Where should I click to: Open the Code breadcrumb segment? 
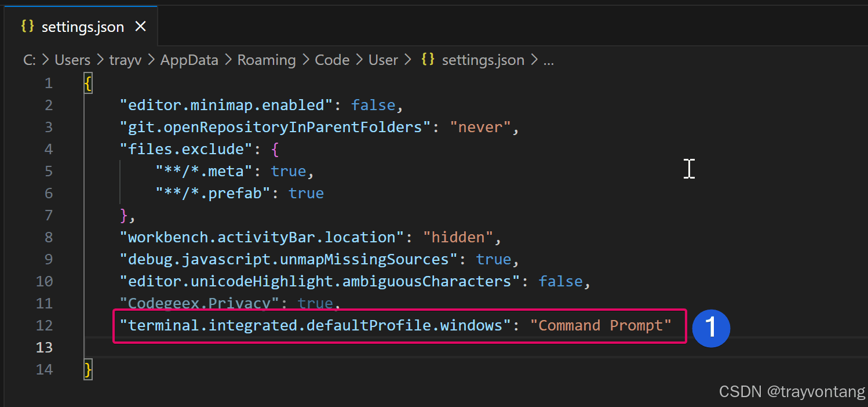[332, 60]
